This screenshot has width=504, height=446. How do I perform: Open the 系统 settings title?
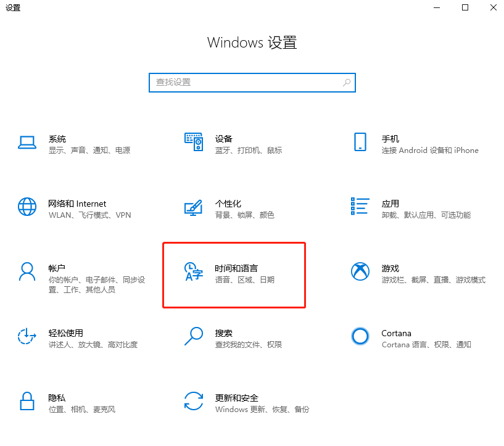(x=57, y=139)
